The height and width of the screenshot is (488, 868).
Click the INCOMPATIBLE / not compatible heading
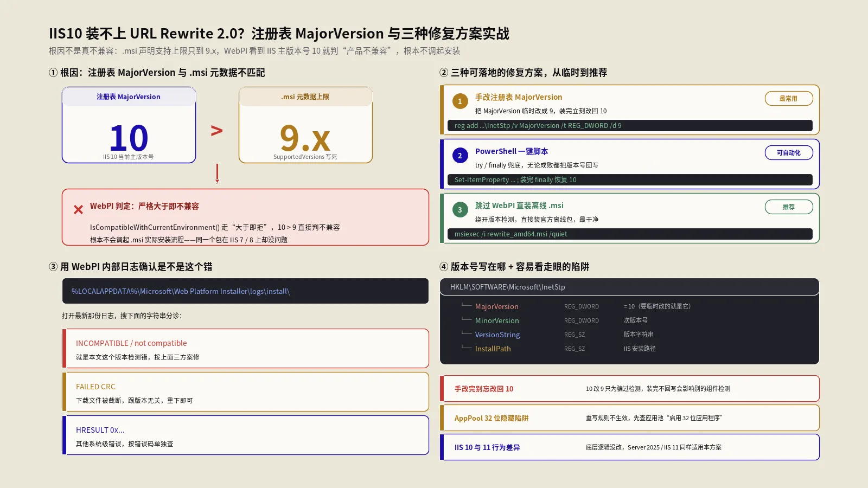point(131,343)
